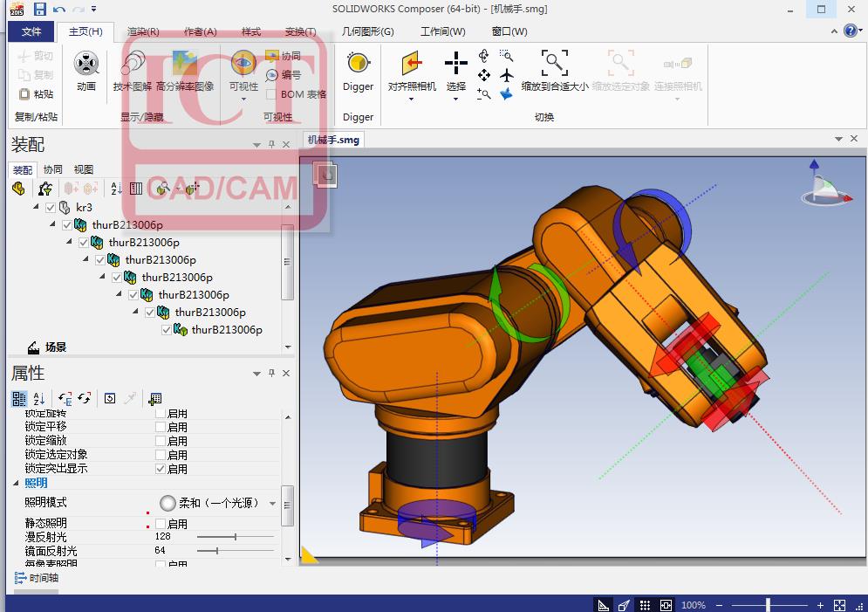
Task: Click alphabetical sort icon in 属性 panel
Action: 38,399
